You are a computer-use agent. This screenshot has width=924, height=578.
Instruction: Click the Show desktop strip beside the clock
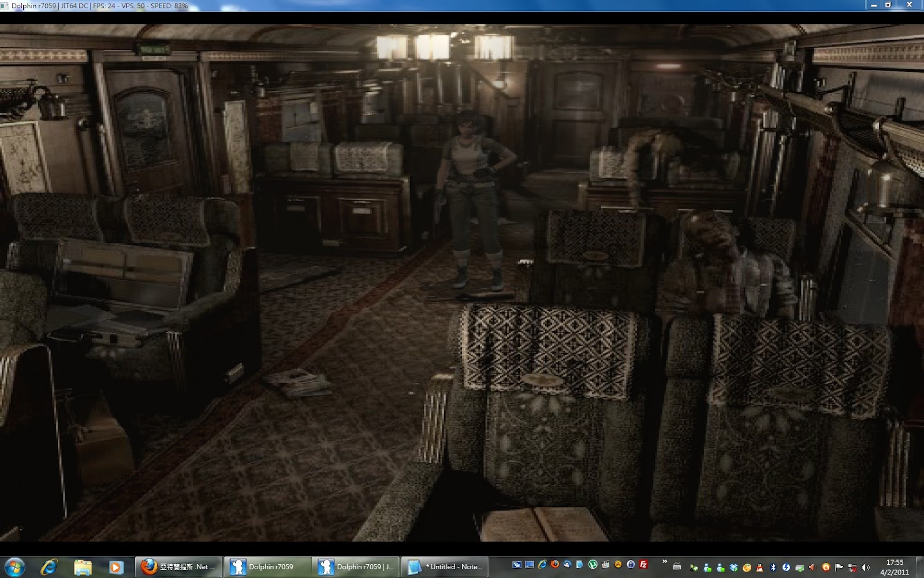point(920,567)
